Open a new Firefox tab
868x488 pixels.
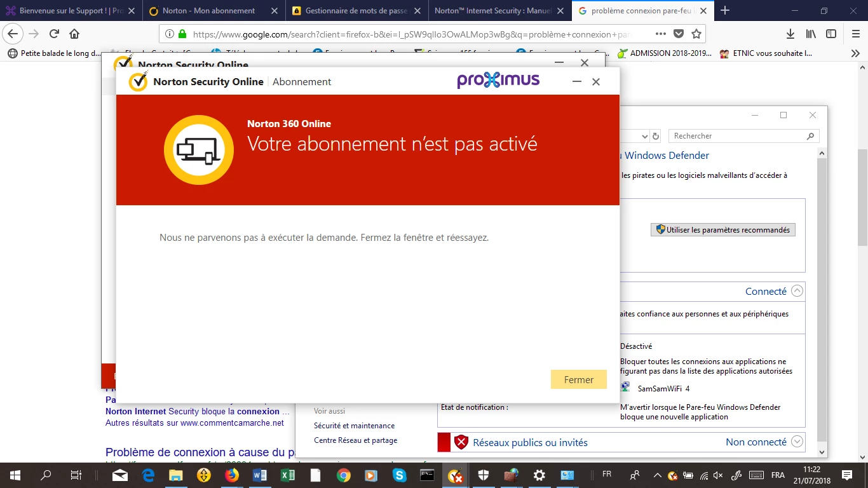tap(725, 11)
